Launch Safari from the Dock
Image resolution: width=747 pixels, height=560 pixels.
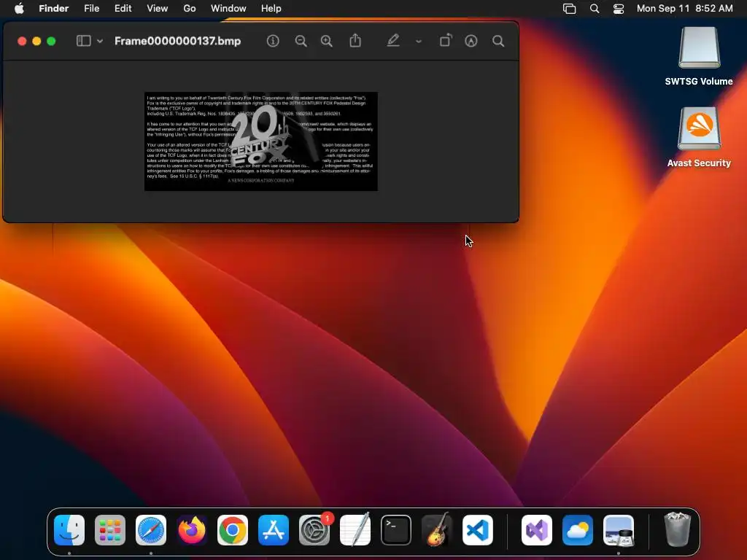[x=151, y=530]
